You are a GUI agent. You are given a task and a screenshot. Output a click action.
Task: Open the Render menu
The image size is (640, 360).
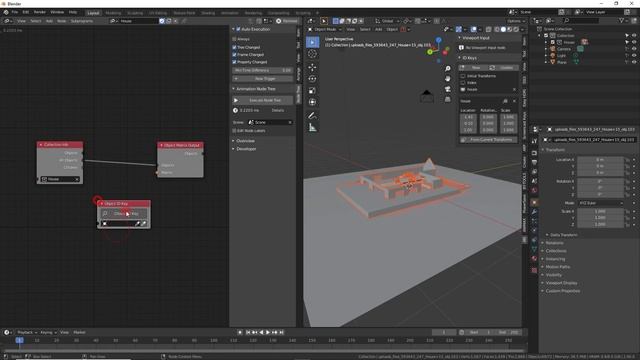coord(40,13)
